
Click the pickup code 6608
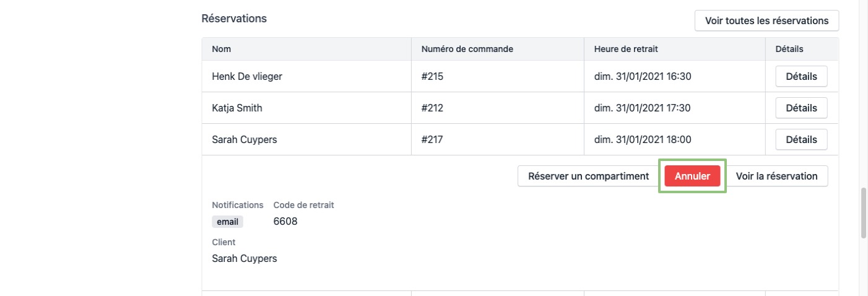coord(285,221)
